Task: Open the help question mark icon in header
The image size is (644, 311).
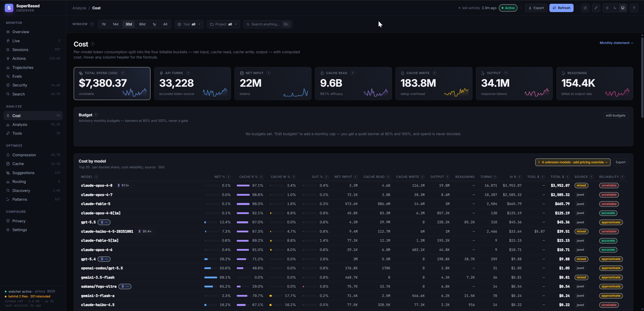Action: point(634,8)
